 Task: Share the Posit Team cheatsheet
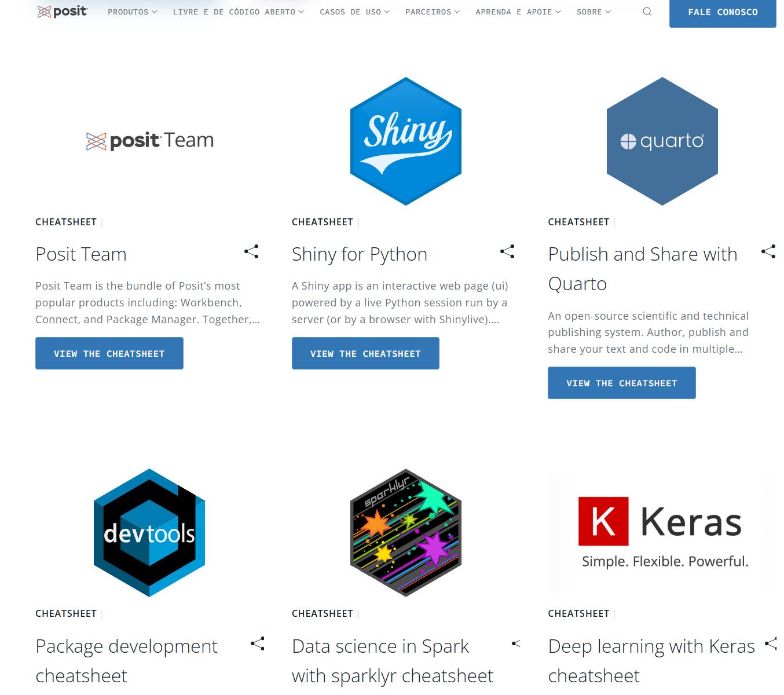click(x=251, y=251)
